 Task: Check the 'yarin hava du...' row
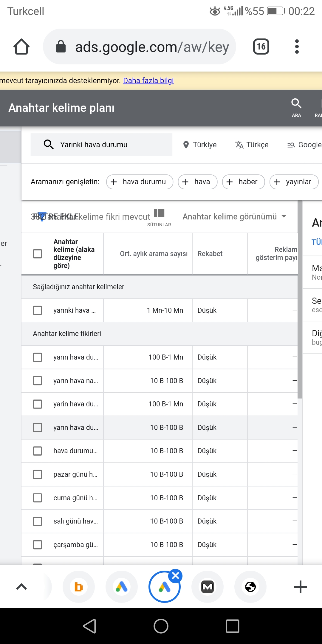(38, 404)
